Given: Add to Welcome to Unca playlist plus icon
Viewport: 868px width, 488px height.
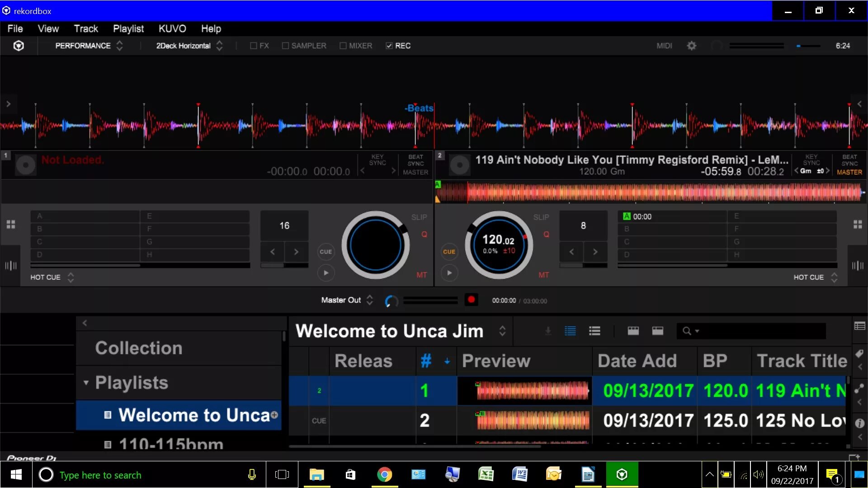Looking at the screenshot, I should point(274,415).
